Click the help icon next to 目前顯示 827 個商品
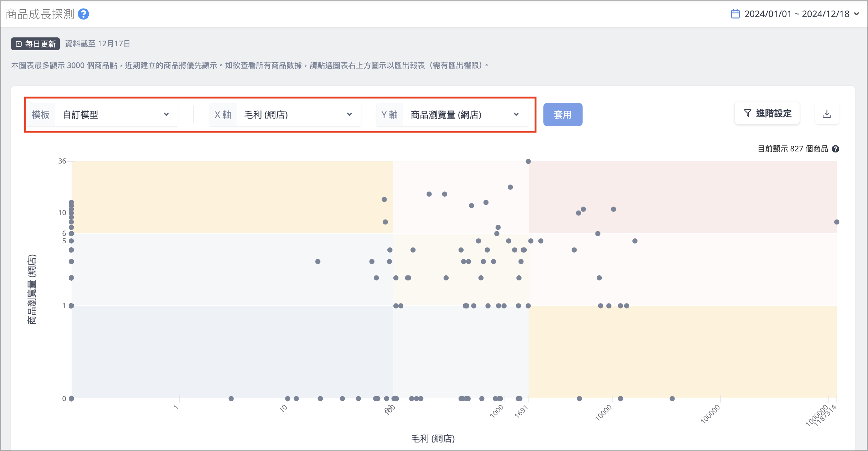 [x=836, y=149]
